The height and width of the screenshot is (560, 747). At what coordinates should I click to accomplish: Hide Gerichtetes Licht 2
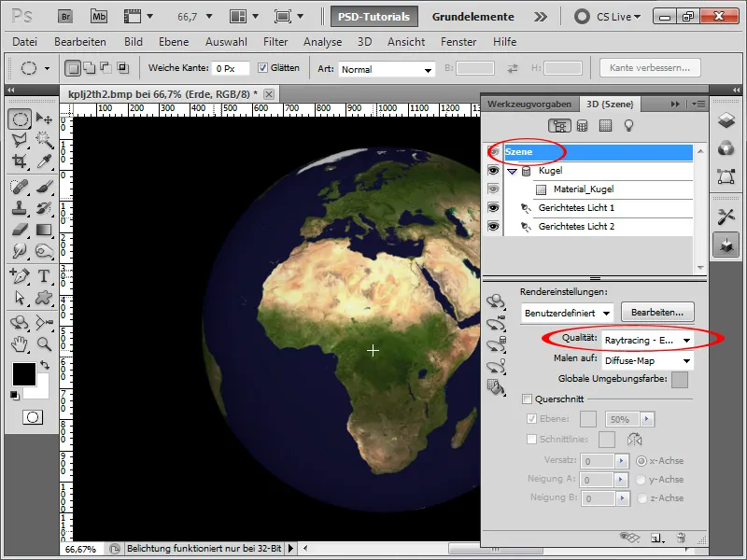tap(494, 226)
